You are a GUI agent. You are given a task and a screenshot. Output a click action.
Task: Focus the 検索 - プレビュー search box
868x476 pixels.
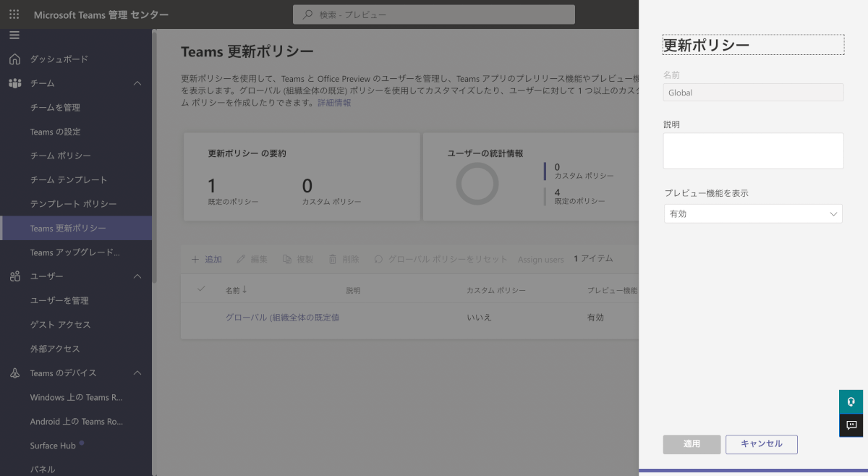pos(434,14)
